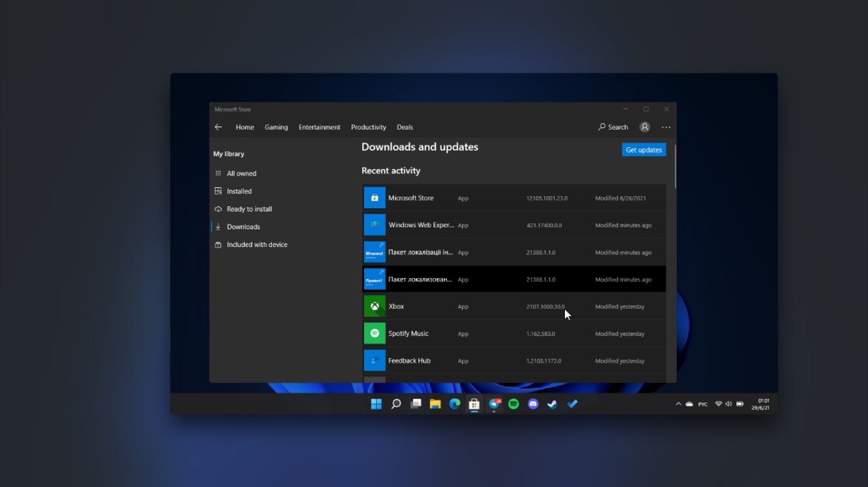
Task: Click the Microsoft Store app tile icon
Action: click(x=374, y=198)
